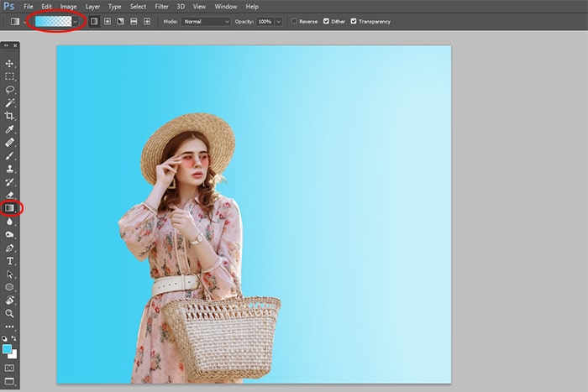Select the Healing Brush tool

click(10, 143)
